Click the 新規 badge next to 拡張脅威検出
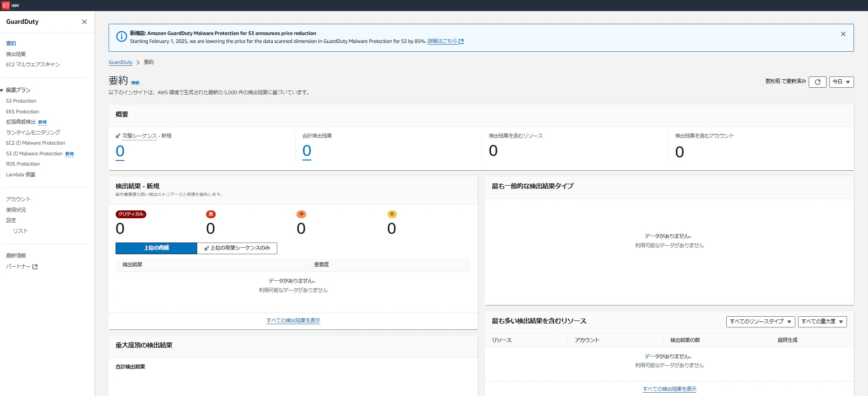This screenshot has height=396, width=868. click(x=42, y=122)
